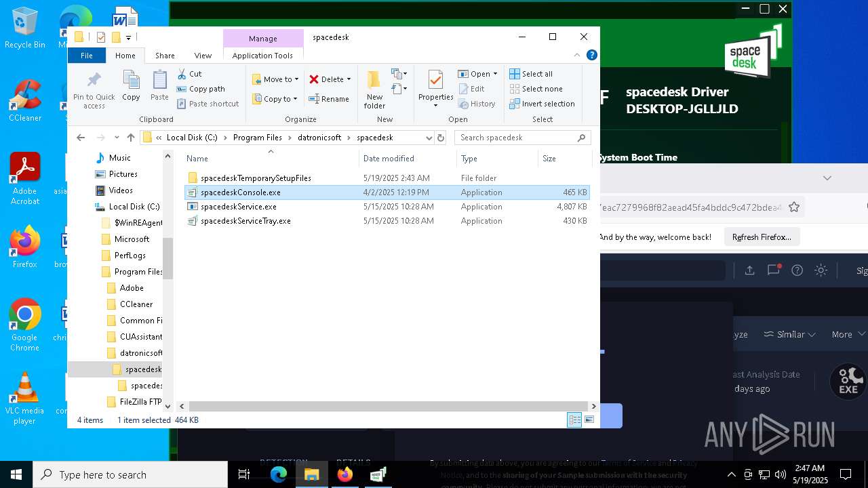This screenshot has width=868, height=488.
Task: Click Copy path in Clipboard group
Action: point(201,89)
